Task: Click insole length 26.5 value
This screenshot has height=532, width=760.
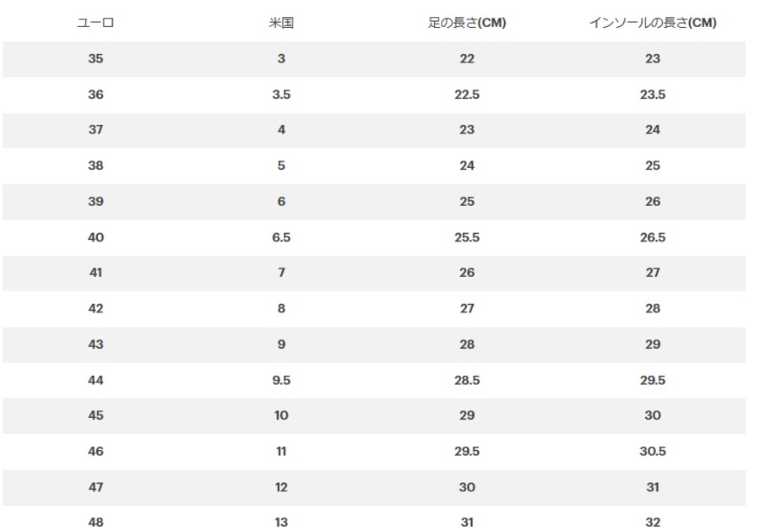Action: 653,237
